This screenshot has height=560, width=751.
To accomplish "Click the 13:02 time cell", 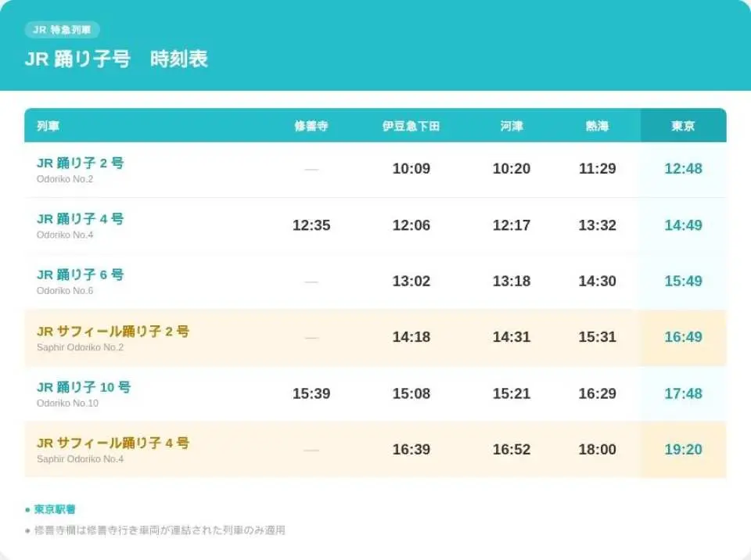I will click(x=411, y=282).
